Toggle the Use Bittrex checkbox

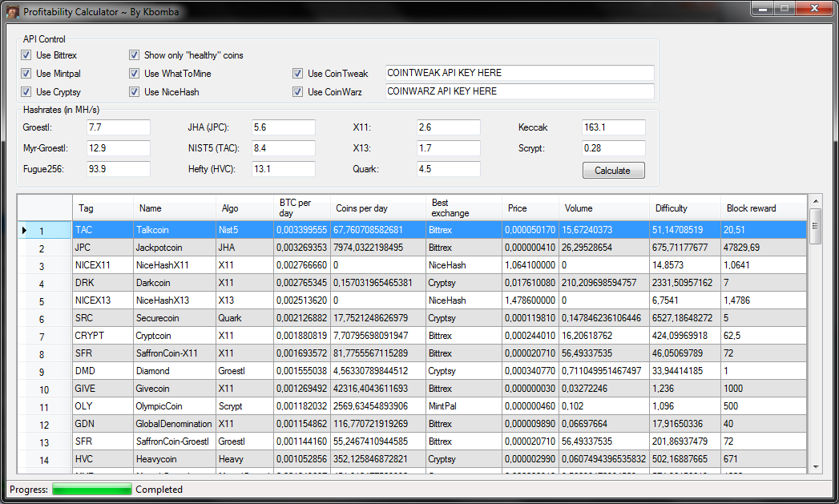[x=26, y=55]
